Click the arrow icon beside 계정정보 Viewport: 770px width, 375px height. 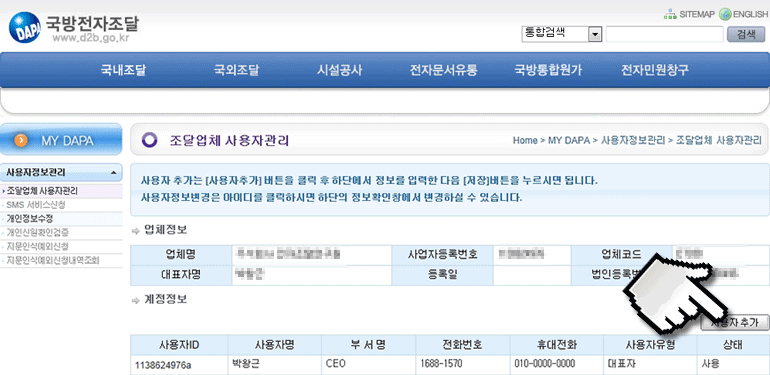point(136,300)
